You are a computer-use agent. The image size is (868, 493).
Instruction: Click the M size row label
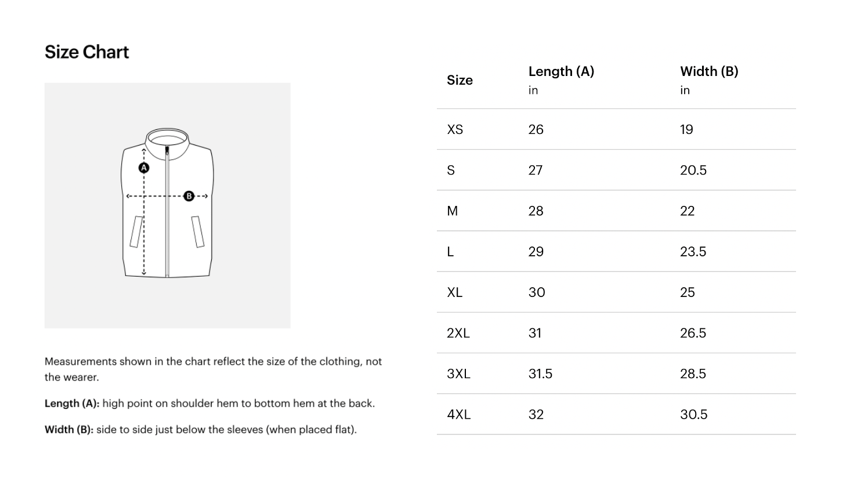[453, 211]
